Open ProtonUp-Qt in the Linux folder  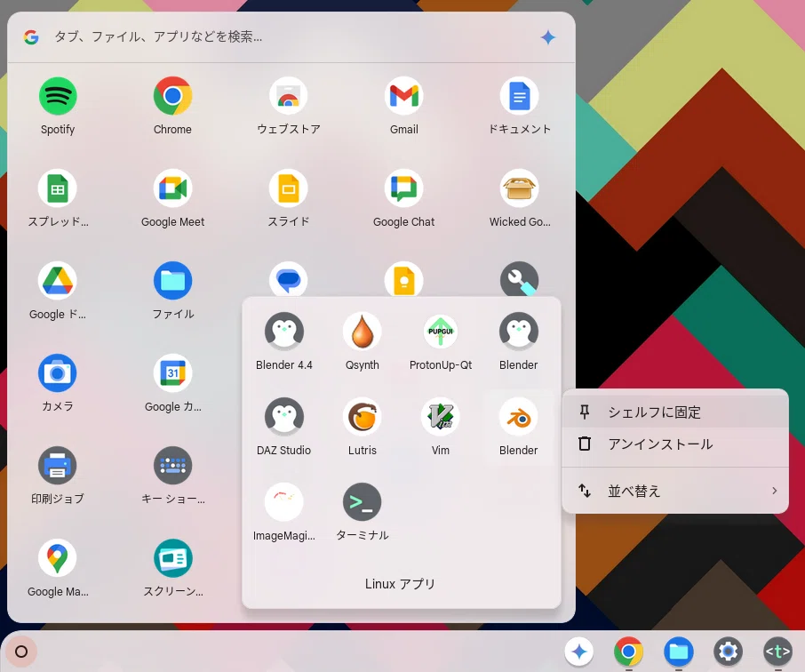[441, 332]
